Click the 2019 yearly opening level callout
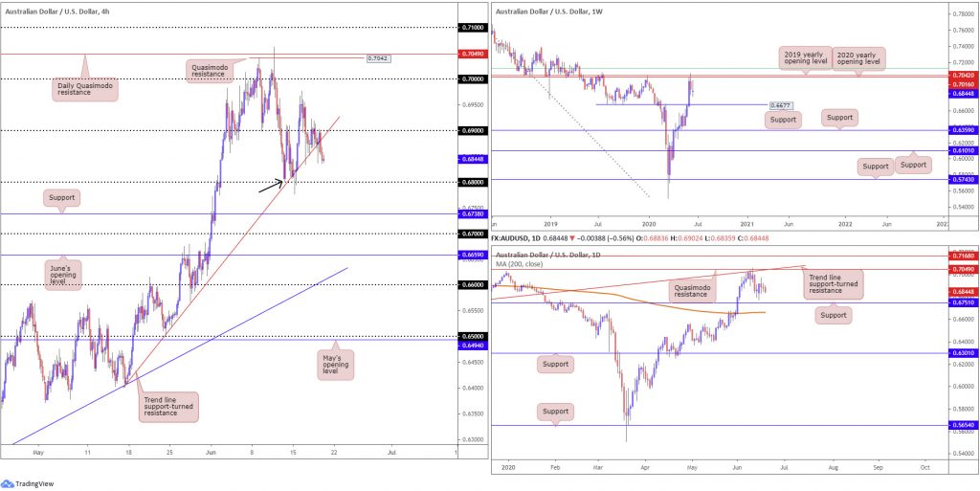980x491 pixels. pyautogui.click(x=805, y=58)
